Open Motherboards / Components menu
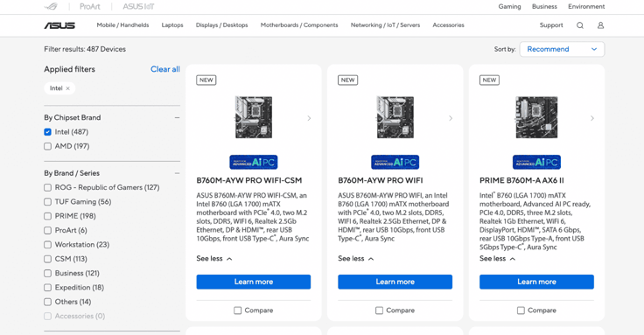 (x=299, y=25)
